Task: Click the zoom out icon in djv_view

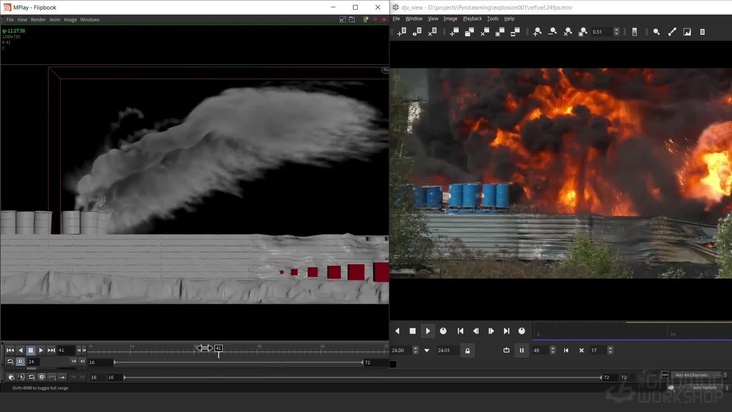Action: point(552,32)
